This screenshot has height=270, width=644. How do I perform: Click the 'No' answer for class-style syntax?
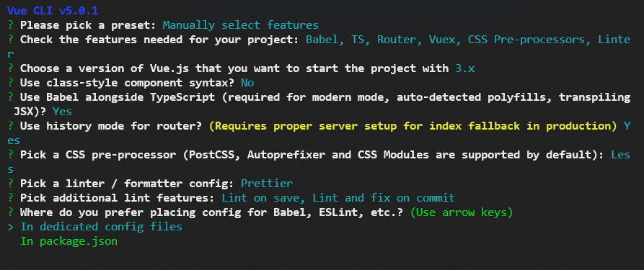click(x=247, y=83)
